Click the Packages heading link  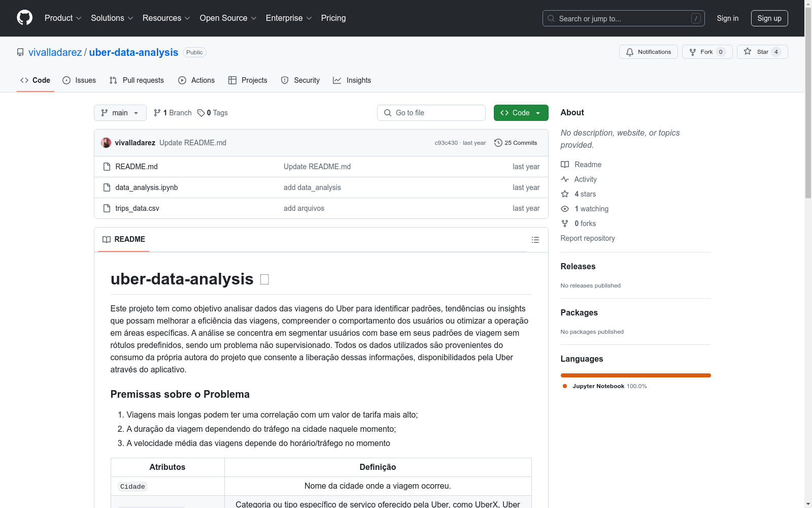coord(579,312)
